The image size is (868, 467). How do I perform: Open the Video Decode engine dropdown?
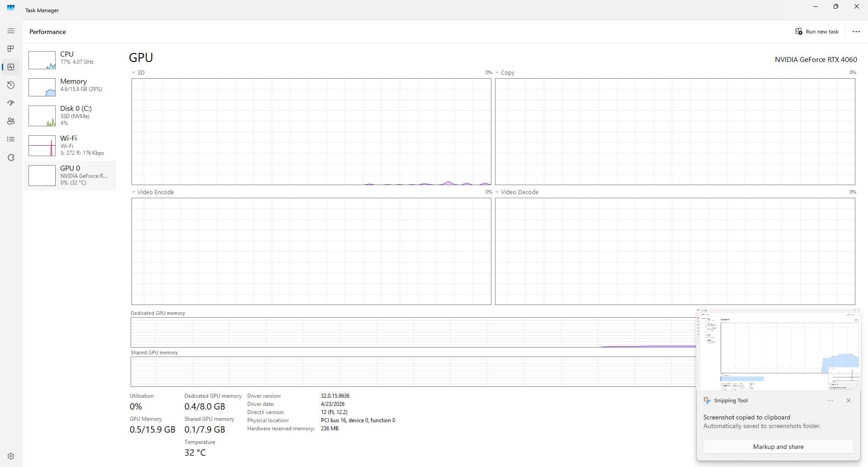(517, 192)
